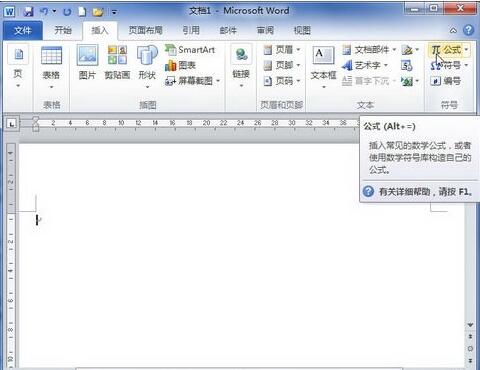Viewport: 480px width, 370px height.
Task: Switch to the 页面布局 Page Layout tab
Action: (145, 30)
